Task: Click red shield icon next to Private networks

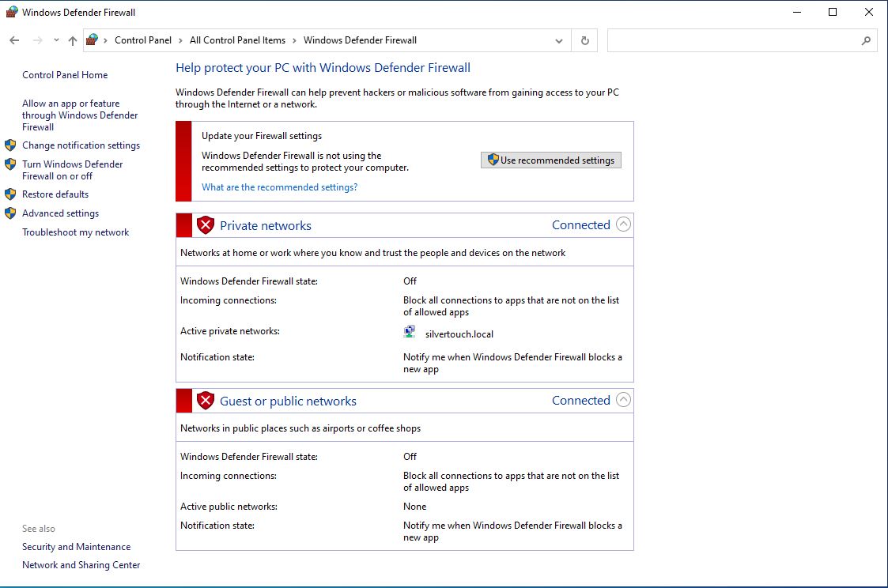Action: (206, 225)
